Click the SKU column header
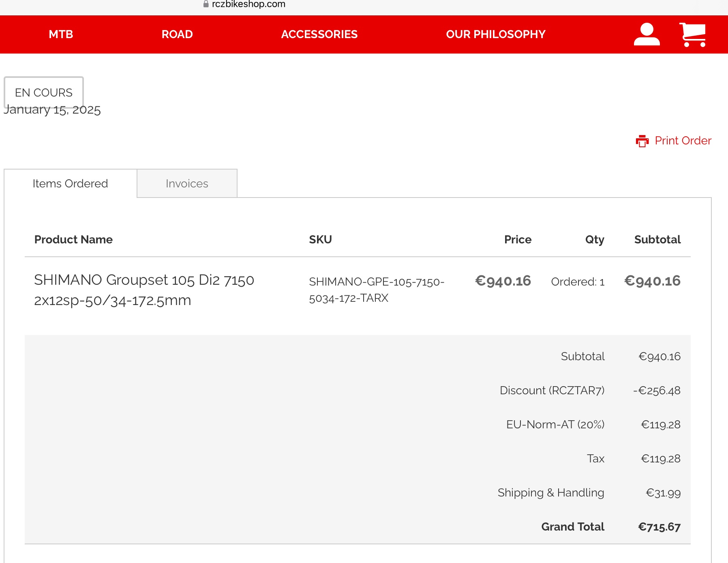 (320, 240)
